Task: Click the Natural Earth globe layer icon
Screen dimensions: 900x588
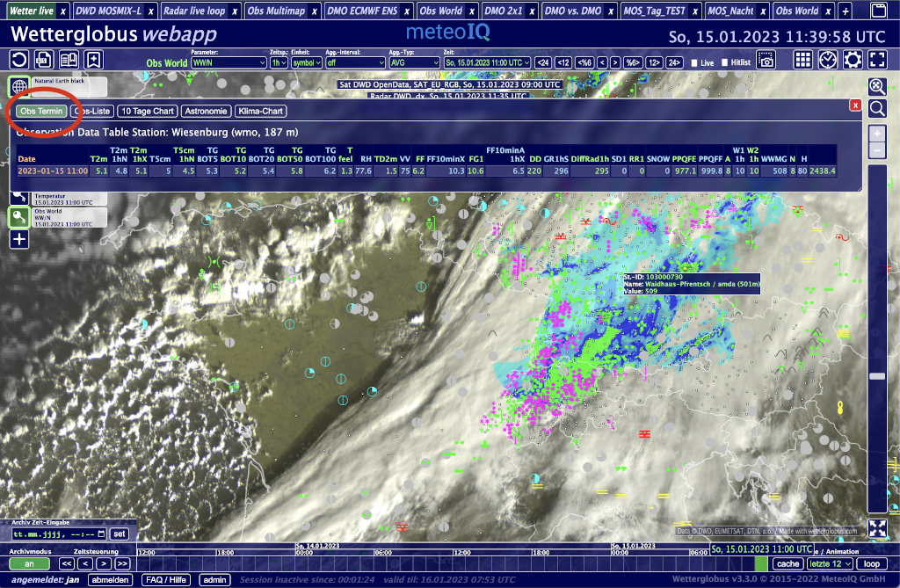Action: click(x=19, y=86)
